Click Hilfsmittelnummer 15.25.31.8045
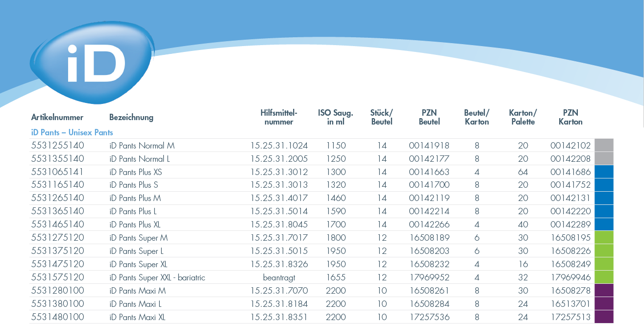Screen dimensions: 644x326 point(279,225)
